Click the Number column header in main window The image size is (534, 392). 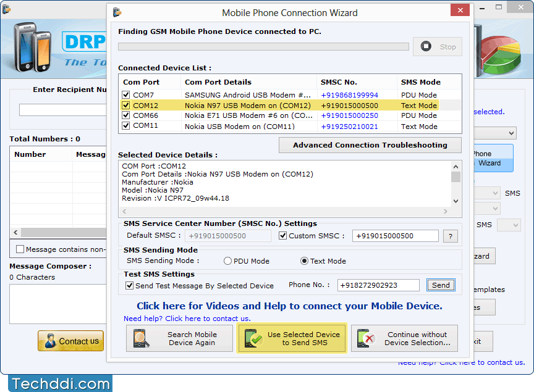30,154
